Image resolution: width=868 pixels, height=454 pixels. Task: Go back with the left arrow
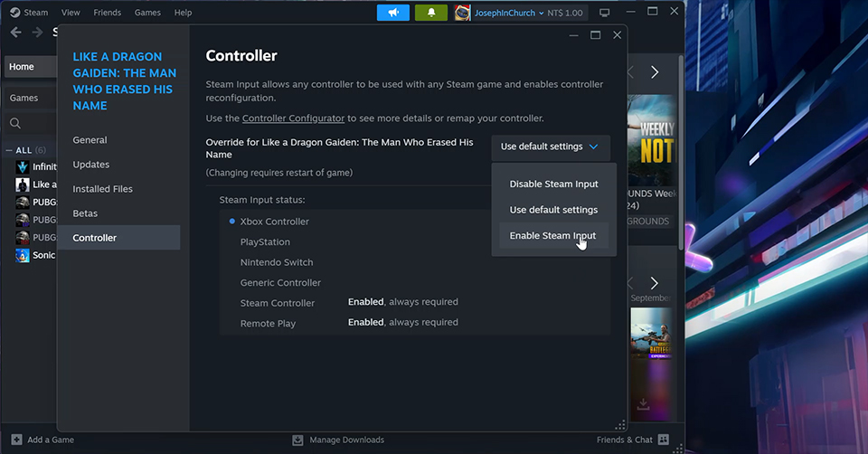tap(15, 33)
